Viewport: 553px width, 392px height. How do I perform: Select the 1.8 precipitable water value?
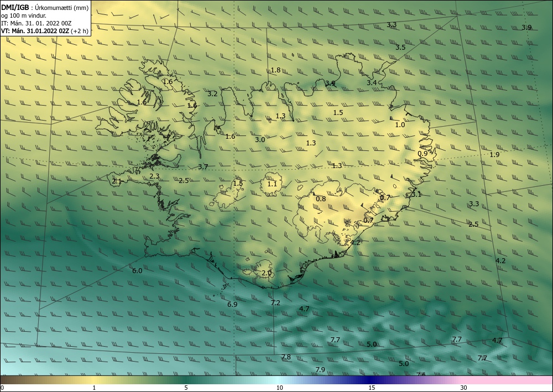coord(275,70)
